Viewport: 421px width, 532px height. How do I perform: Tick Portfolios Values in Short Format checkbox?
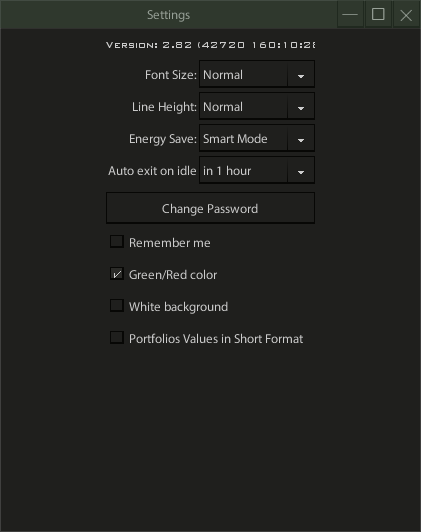[x=117, y=338]
